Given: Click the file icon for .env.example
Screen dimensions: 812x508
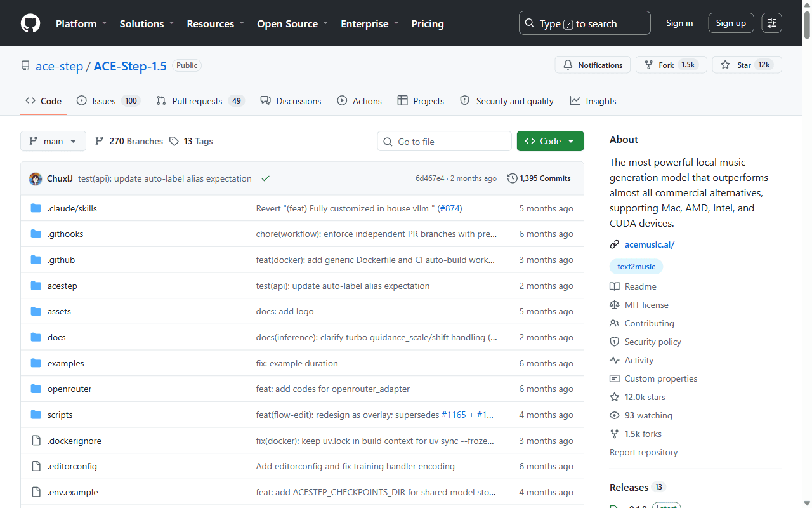Looking at the screenshot, I should 36,492.
